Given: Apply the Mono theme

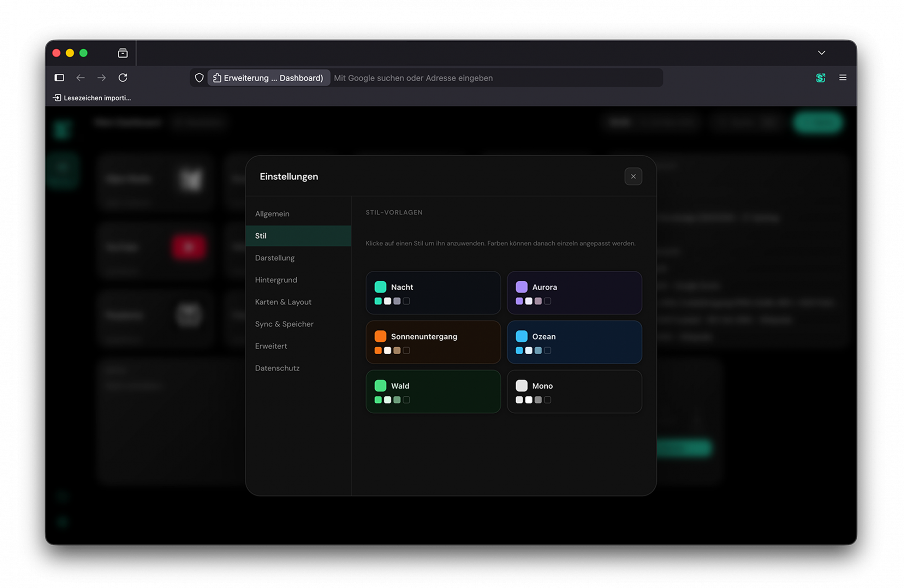Looking at the screenshot, I should pyautogui.click(x=574, y=392).
